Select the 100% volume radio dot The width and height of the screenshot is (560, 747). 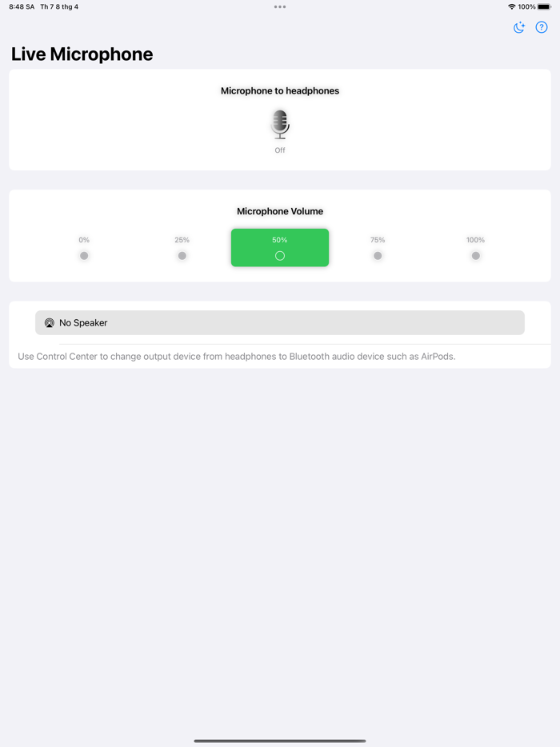click(476, 256)
